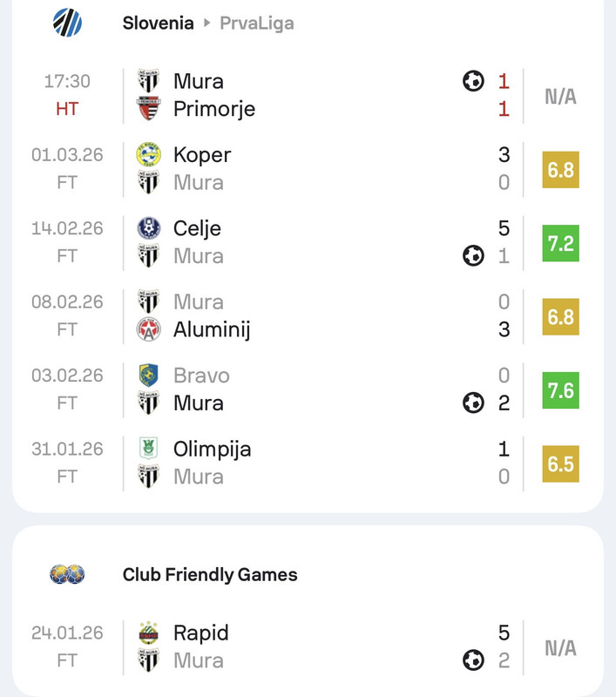Screen dimensions: 616x697
Task: Click the Bravo team crest
Action: tap(149, 376)
